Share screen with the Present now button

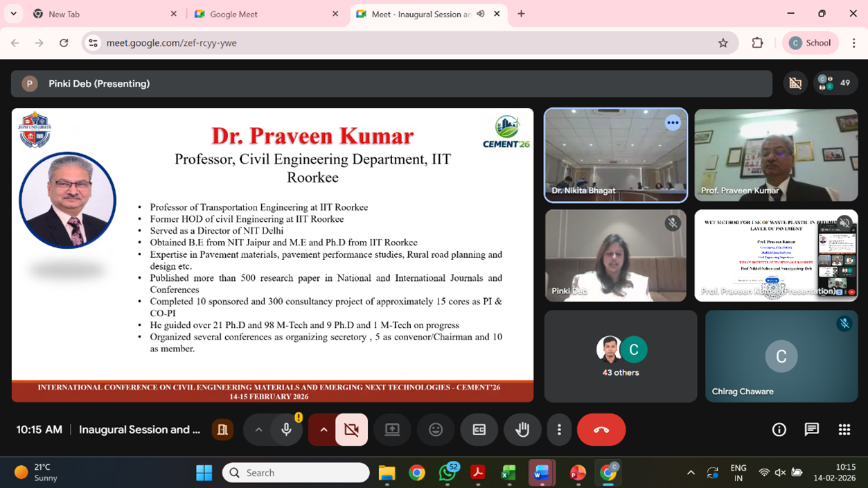tap(392, 430)
